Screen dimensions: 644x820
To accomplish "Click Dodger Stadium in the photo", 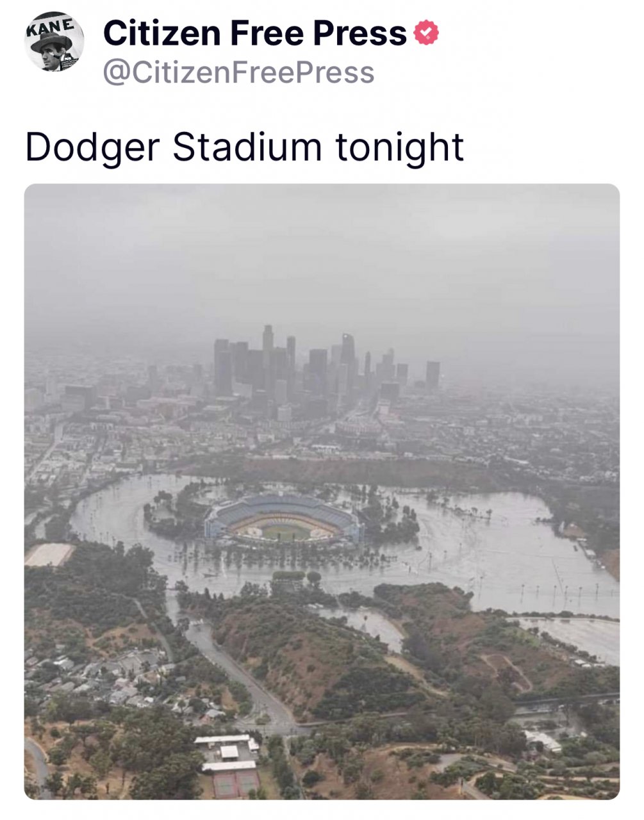I will point(284,518).
